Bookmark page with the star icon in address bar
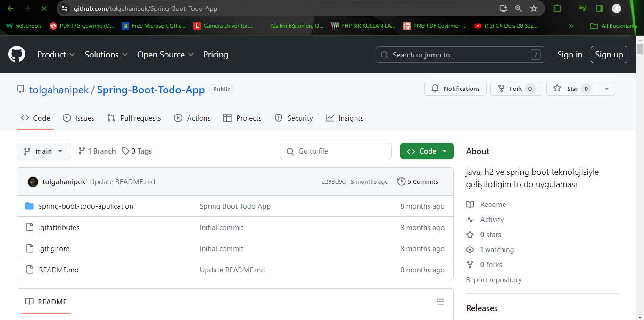The image size is (644, 320). pyautogui.click(x=533, y=8)
